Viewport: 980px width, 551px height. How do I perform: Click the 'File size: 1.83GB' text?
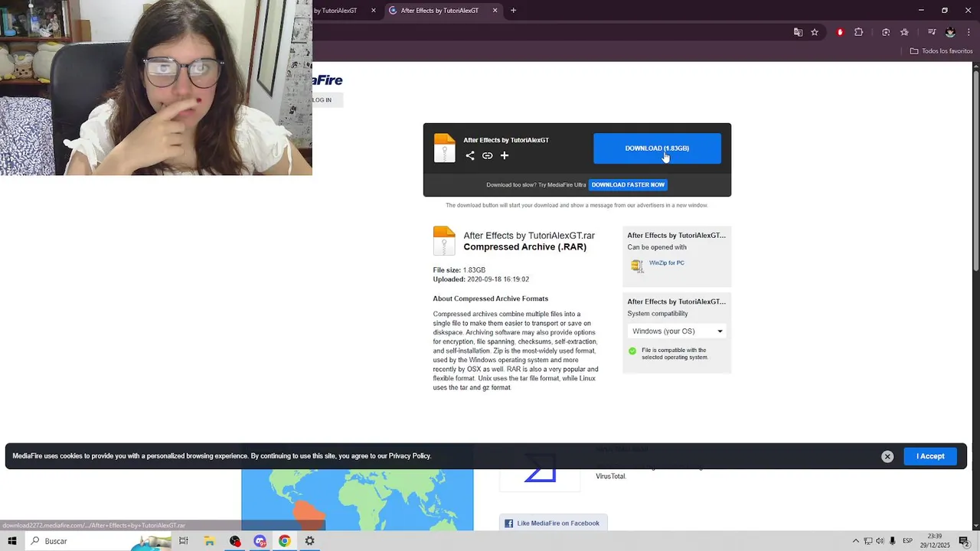click(x=459, y=270)
